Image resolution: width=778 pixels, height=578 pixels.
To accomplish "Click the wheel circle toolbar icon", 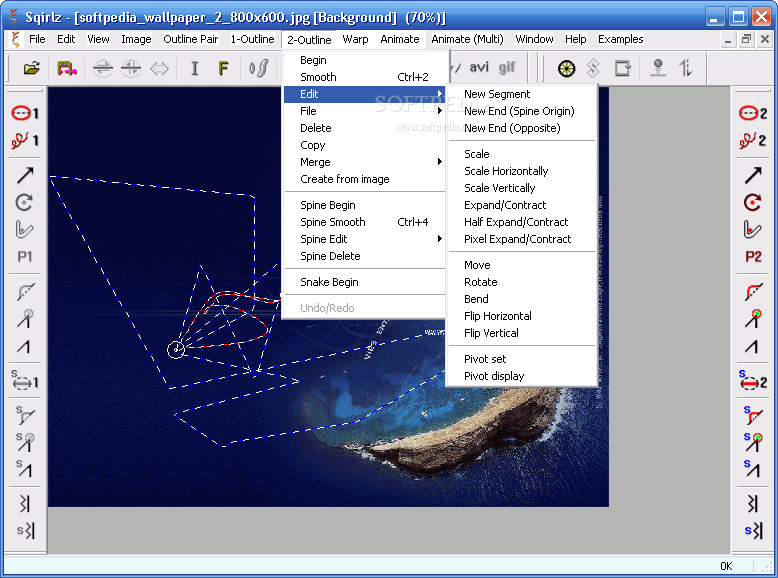I will coord(566,68).
